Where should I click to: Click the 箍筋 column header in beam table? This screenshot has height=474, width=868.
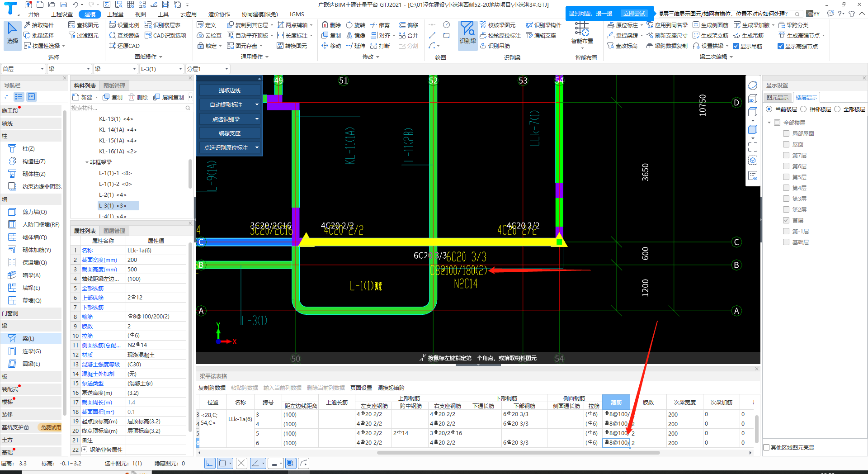click(616, 402)
